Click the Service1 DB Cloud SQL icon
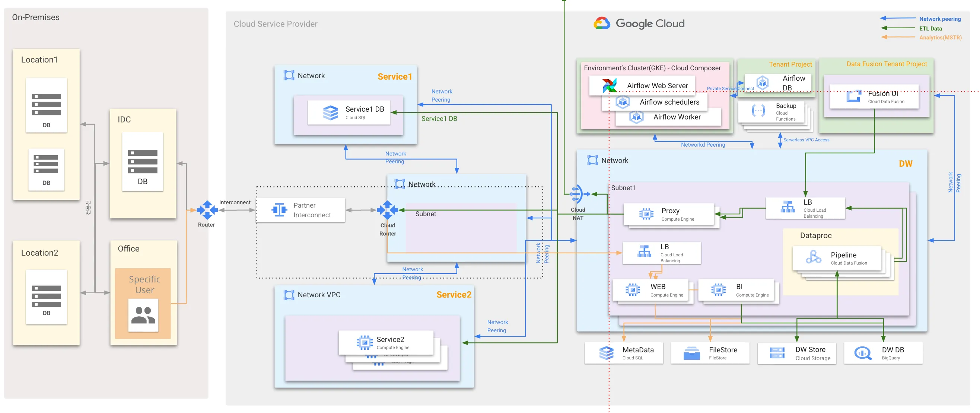This screenshot has width=980, height=413. [330, 113]
